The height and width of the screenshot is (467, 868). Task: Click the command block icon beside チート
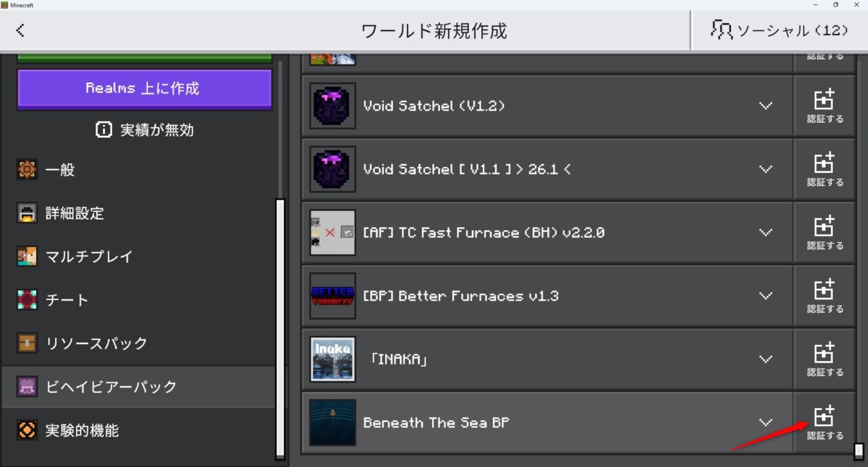pyautogui.click(x=27, y=300)
